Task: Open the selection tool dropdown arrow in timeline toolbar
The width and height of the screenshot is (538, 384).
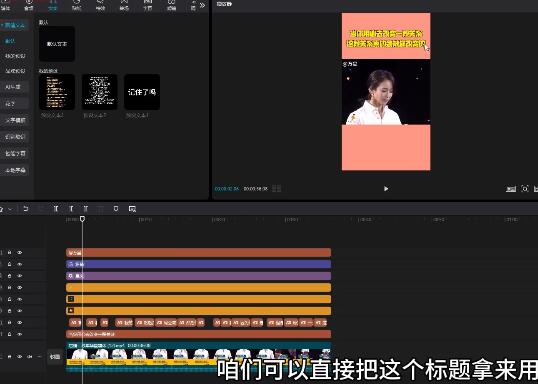Action: click(x=10, y=209)
